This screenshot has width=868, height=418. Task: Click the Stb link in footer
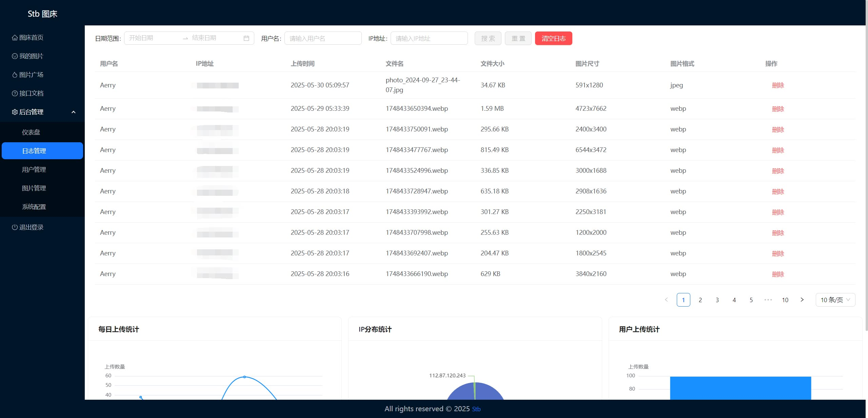pos(476,409)
